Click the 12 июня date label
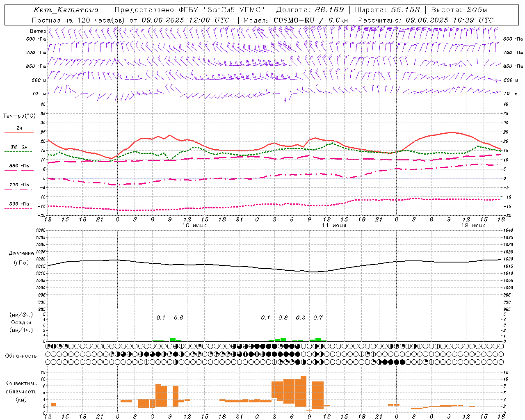 [x=473, y=226]
